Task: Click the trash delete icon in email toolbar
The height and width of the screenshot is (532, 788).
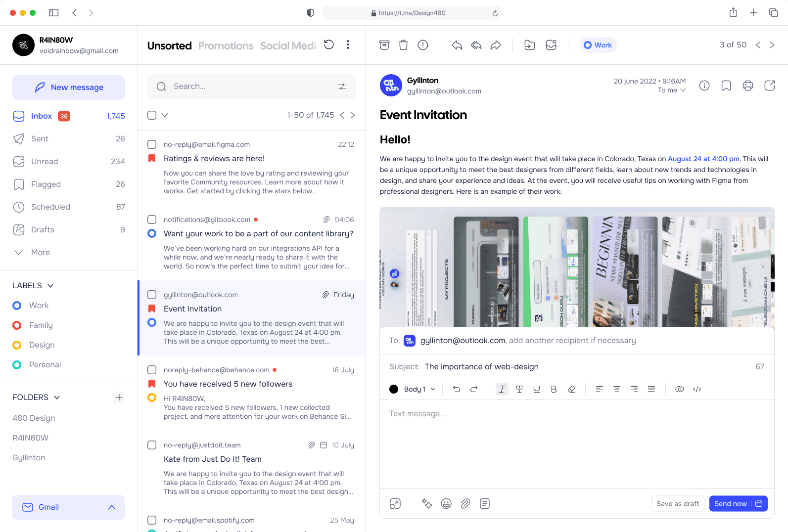Action: click(x=403, y=45)
